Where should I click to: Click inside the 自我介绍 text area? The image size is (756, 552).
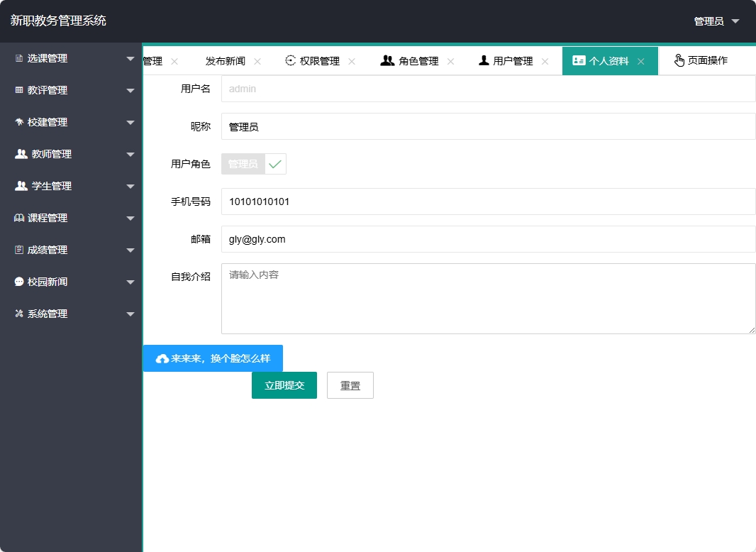[x=488, y=298]
